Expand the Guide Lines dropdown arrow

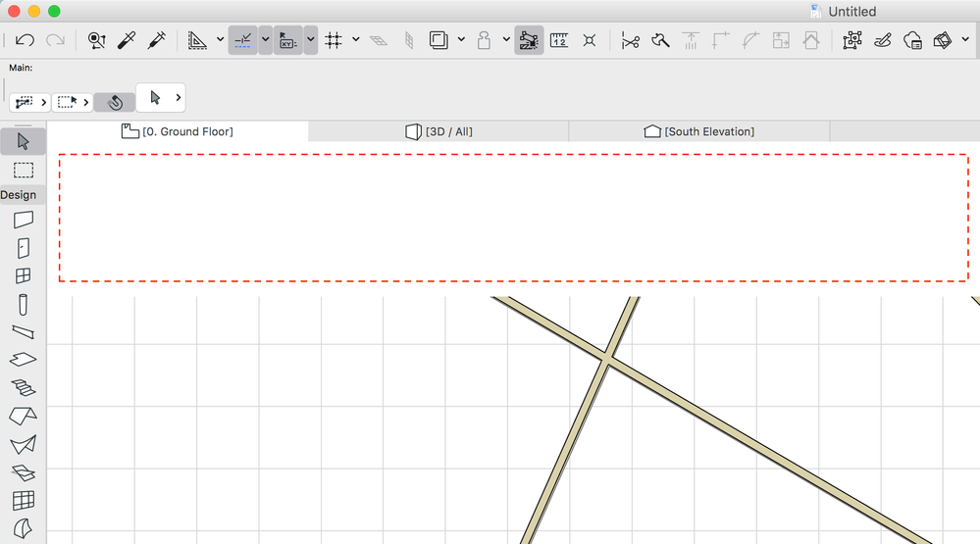pos(220,39)
